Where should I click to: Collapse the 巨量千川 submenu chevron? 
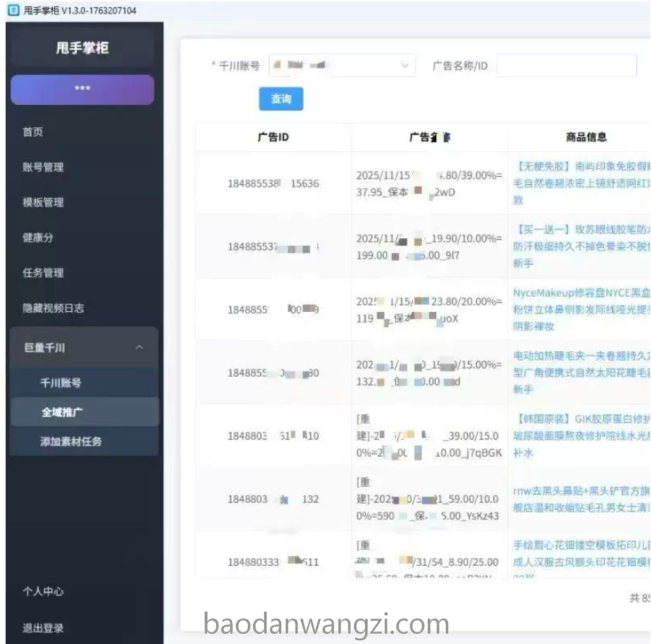[140, 347]
